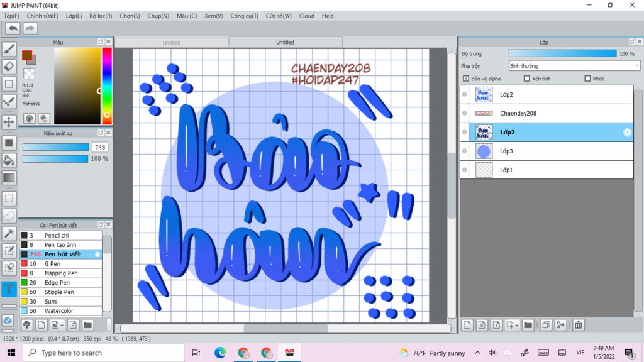Image resolution: width=644 pixels, height=362 pixels.
Task: Add a new raster layer
Action: [467, 325]
